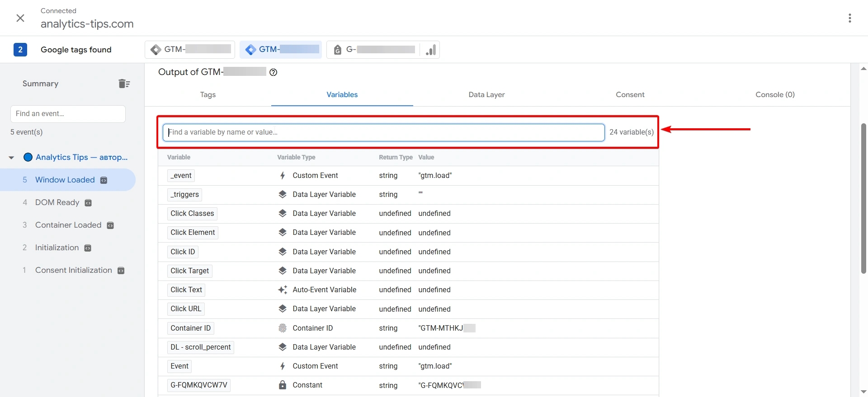Viewport: 868px width, 397px height.
Task: Click API call icon beside Window Loaded
Action: (104, 180)
